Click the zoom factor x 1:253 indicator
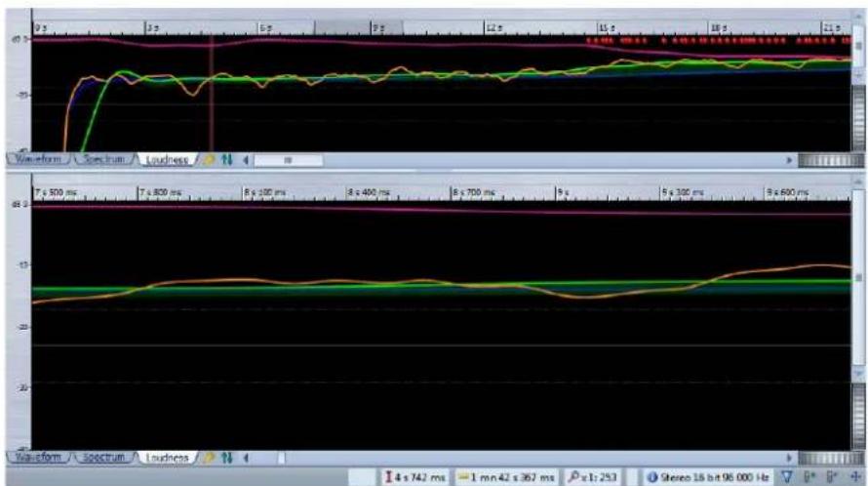Image resolution: width=868 pixels, height=486 pixels. point(592,477)
